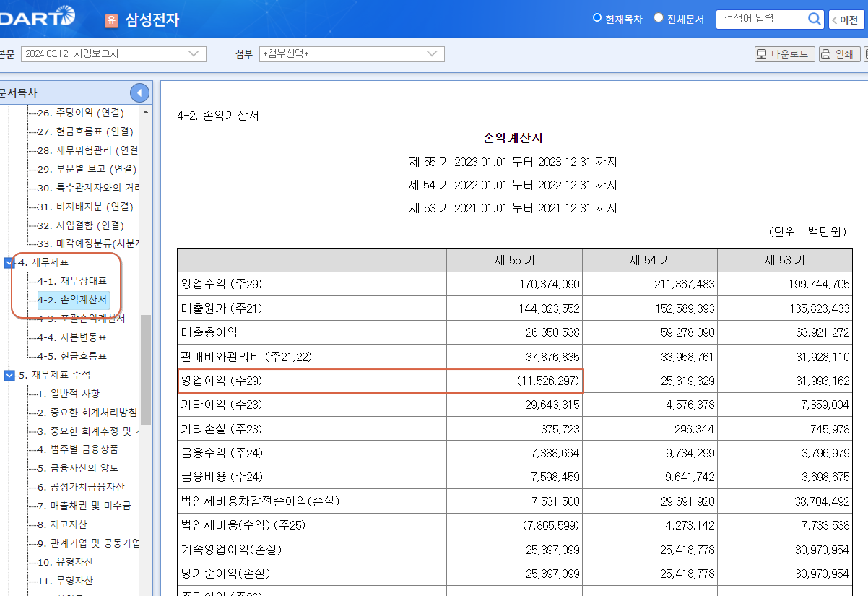Open 11. 무형자산 tree item
Viewport: 868px width, 596px height.
(64, 582)
